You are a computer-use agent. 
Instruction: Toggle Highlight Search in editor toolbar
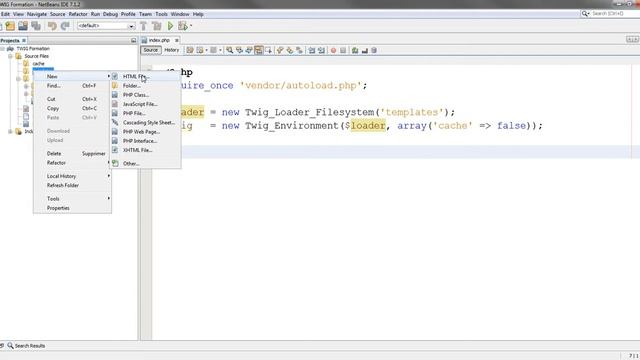[259, 50]
